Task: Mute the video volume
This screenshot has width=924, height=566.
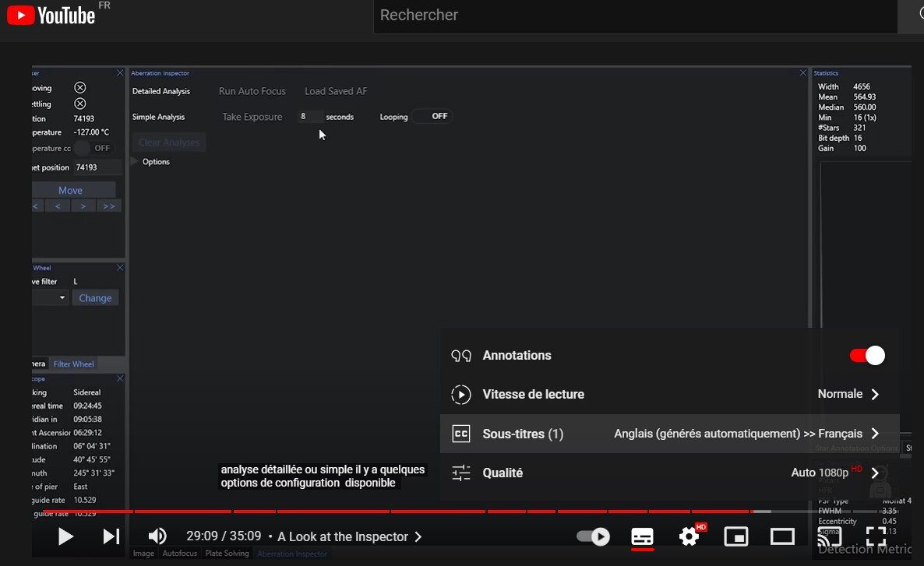Action: (157, 536)
